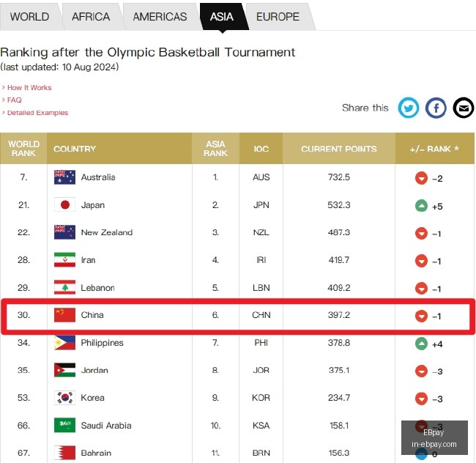476x463 pixels.
Task: Click the China flag icon
Action: pyautogui.click(x=64, y=315)
